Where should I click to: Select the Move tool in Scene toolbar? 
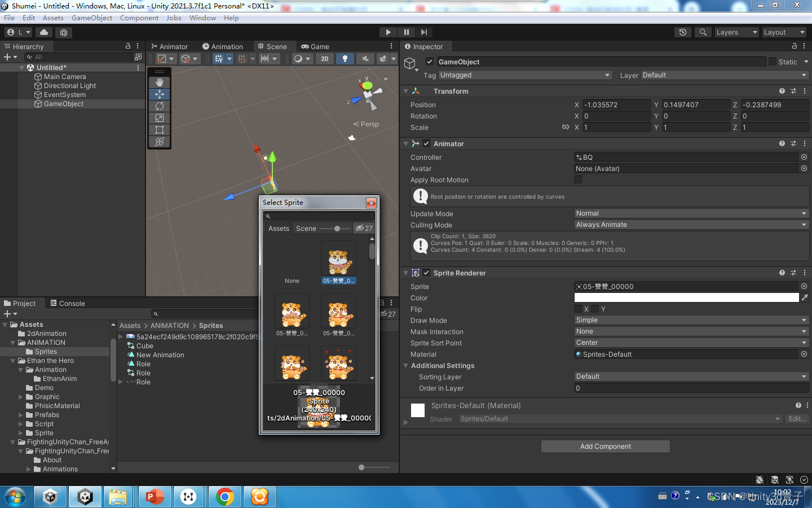click(160, 94)
